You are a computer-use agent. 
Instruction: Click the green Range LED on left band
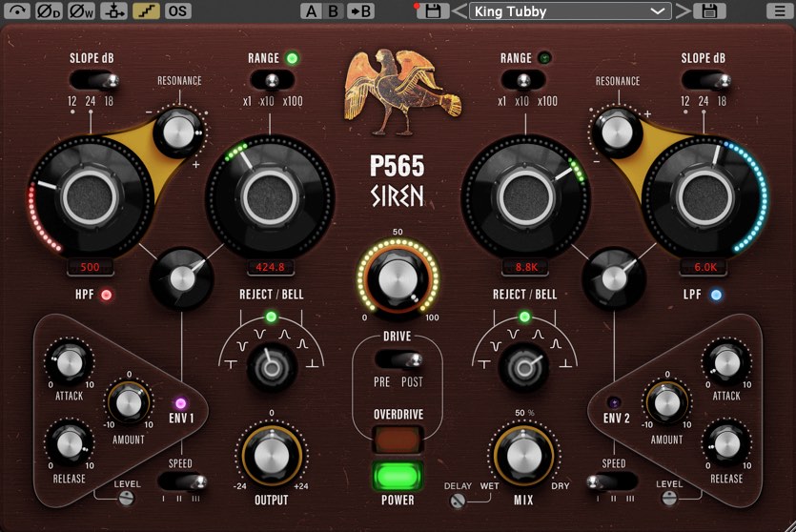tap(292, 58)
